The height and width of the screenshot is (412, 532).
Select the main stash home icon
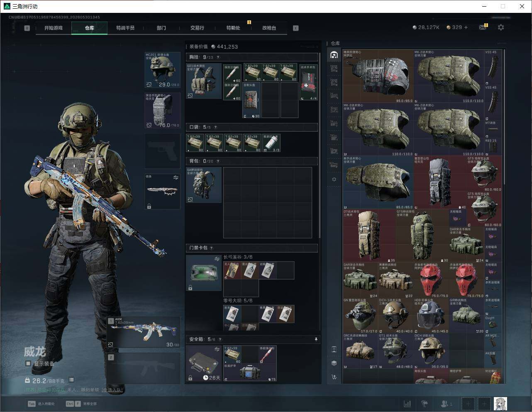[x=334, y=55]
